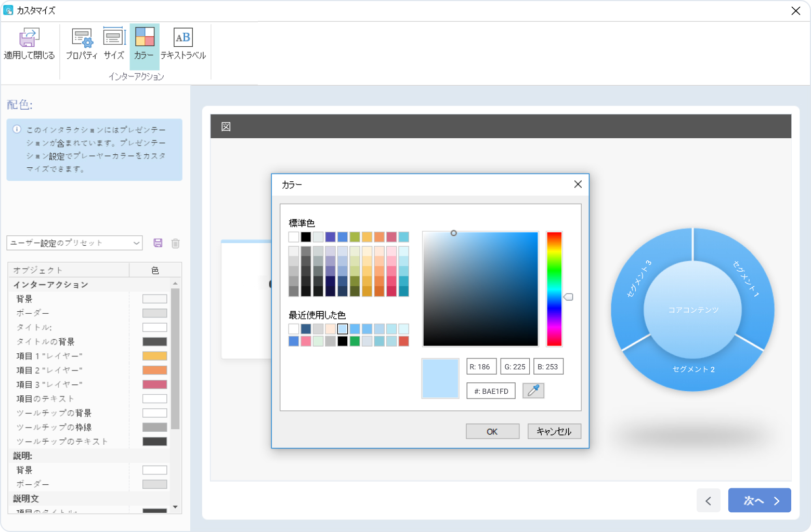Click the 次へ next button

pyautogui.click(x=760, y=500)
